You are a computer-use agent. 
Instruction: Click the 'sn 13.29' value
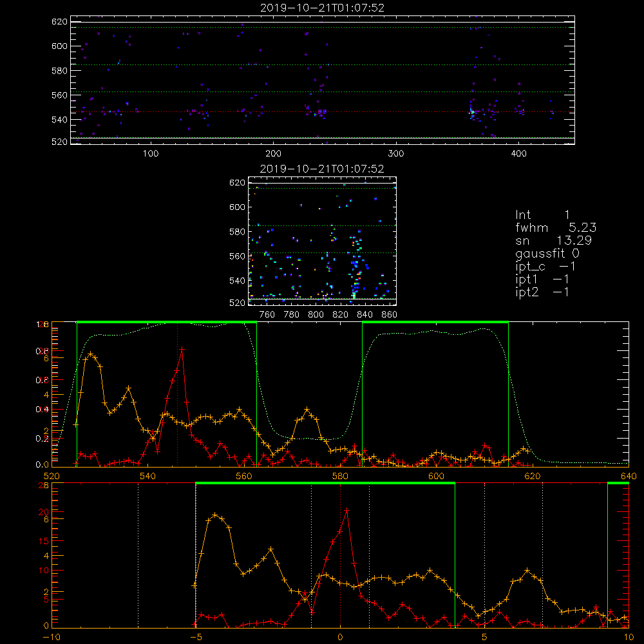coord(553,240)
